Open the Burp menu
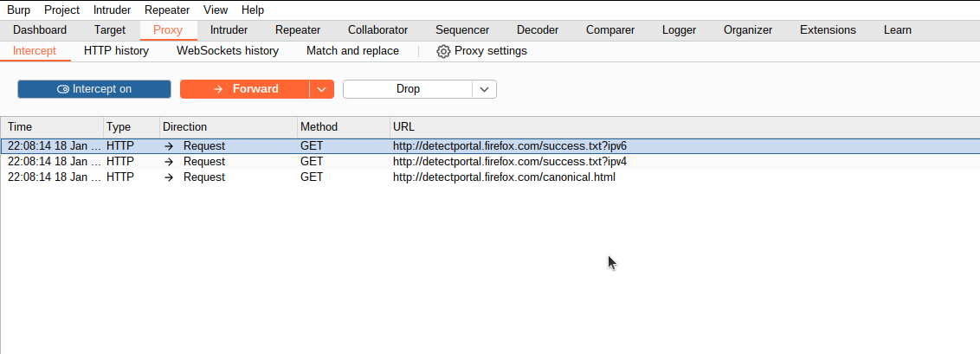 [19, 10]
